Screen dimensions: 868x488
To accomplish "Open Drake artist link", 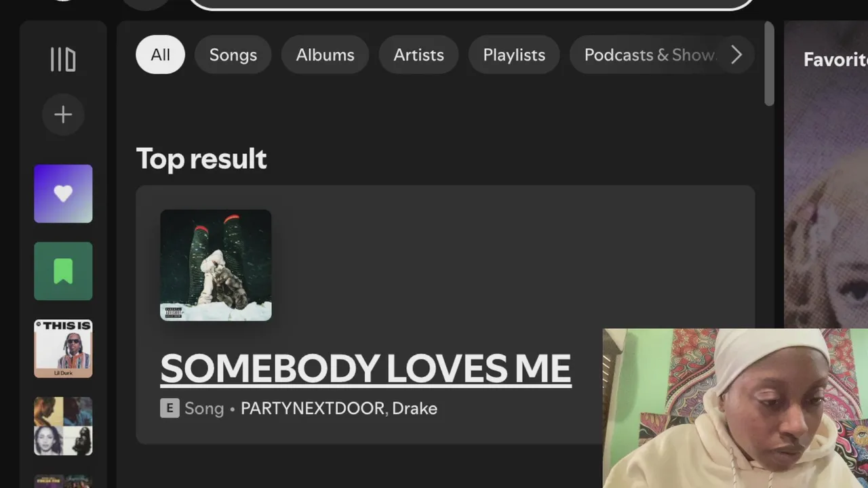I will [x=414, y=409].
